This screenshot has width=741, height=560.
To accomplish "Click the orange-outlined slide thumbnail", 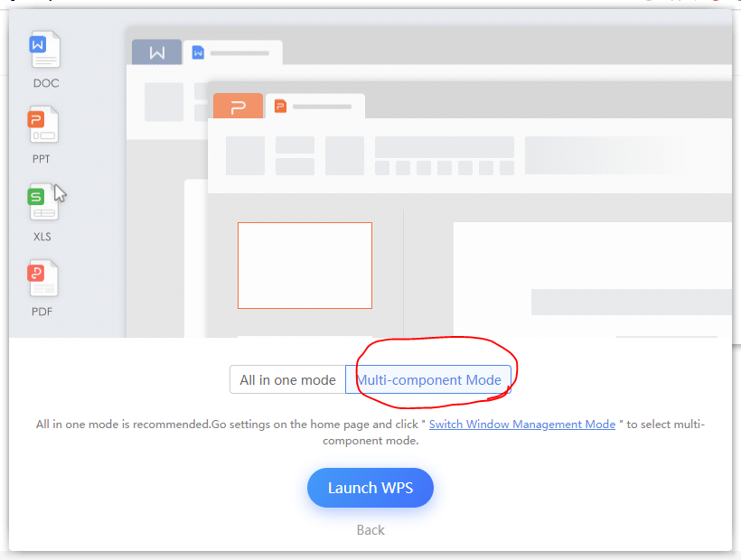I will point(305,266).
